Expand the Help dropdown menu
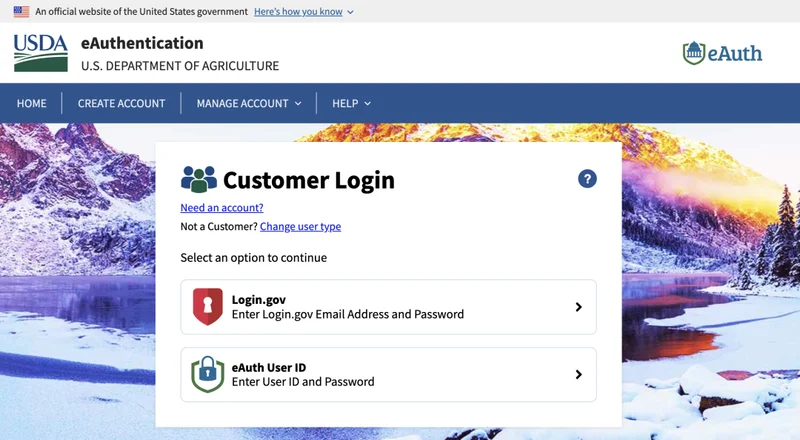This screenshot has width=800, height=440. coord(351,103)
